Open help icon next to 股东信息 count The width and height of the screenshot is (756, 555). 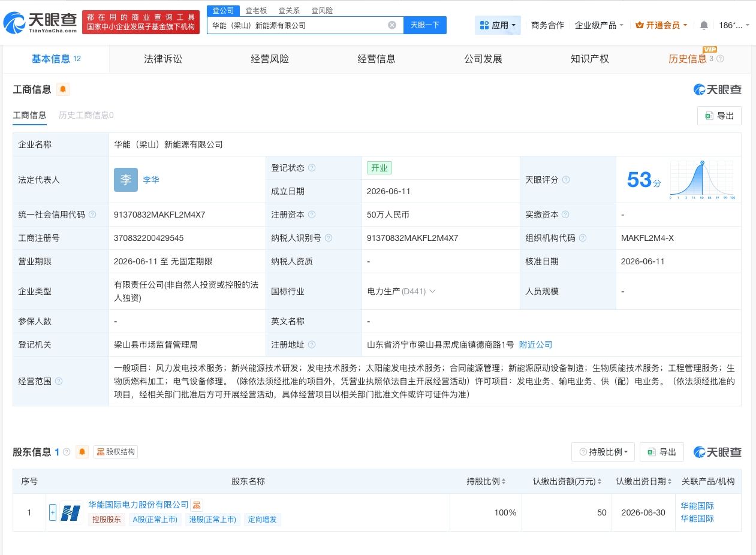[x=67, y=452]
